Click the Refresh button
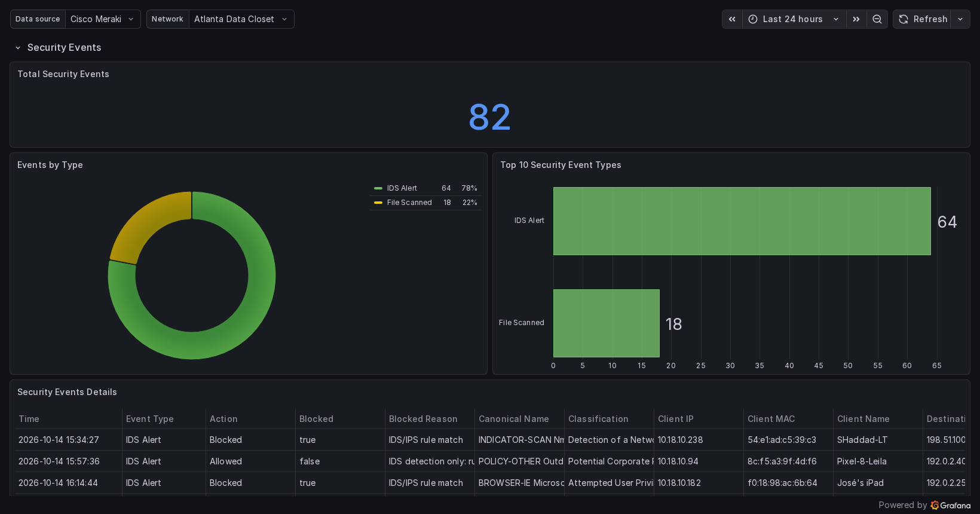 [923, 19]
